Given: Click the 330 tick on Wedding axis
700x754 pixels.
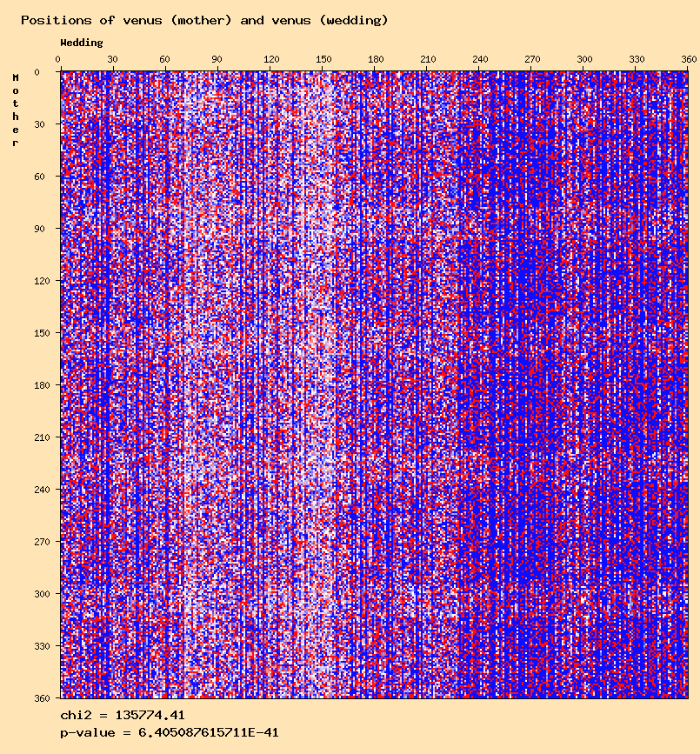Looking at the screenshot, I should (x=637, y=59).
